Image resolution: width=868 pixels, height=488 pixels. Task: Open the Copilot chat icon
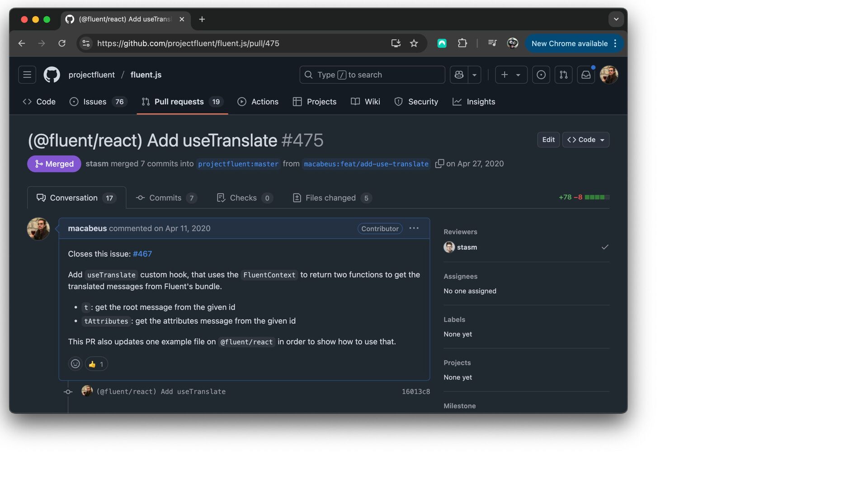(x=459, y=75)
